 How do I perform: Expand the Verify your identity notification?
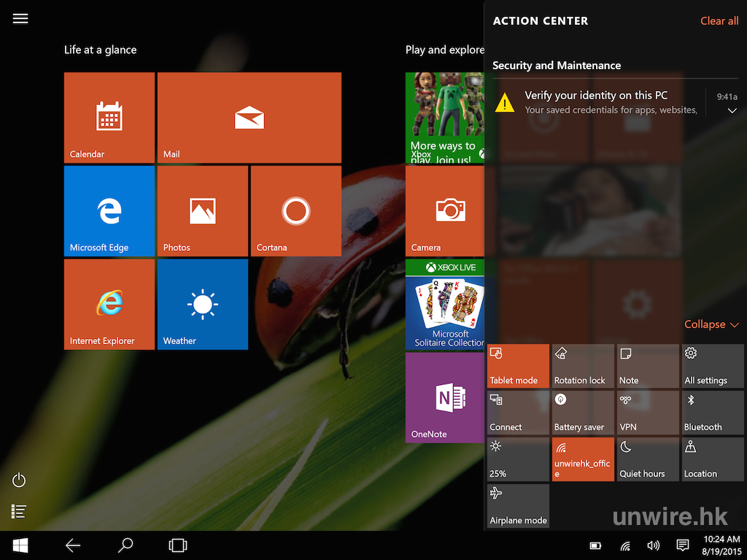(732, 111)
